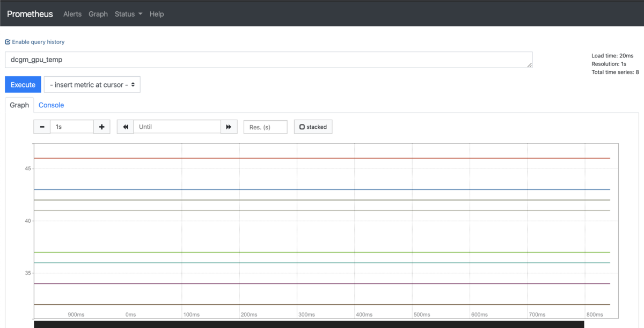
Task: Click the 200ms x-axis label
Action: pyautogui.click(x=248, y=315)
